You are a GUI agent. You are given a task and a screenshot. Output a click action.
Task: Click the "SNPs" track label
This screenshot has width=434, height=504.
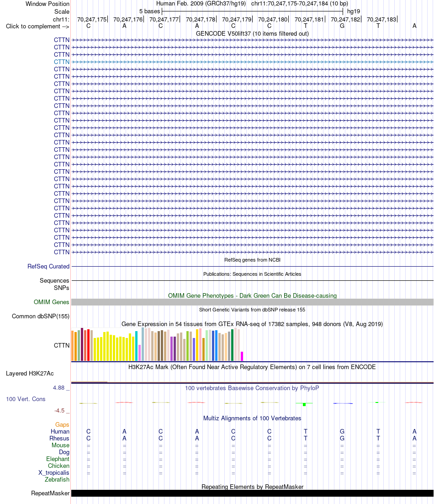tap(62, 288)
